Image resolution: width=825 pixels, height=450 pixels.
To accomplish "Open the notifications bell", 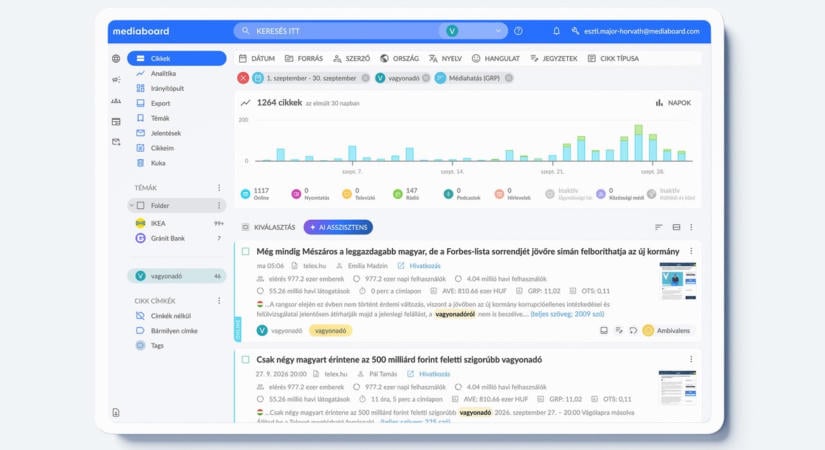I will 556,31.
